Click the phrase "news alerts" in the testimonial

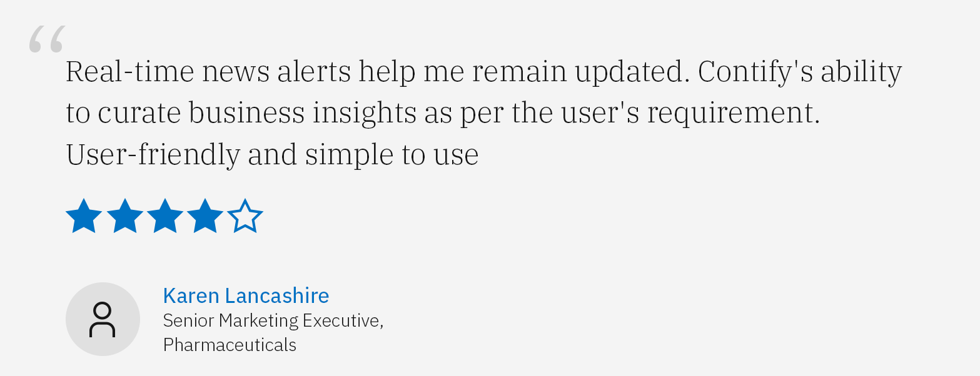point(276,72)
